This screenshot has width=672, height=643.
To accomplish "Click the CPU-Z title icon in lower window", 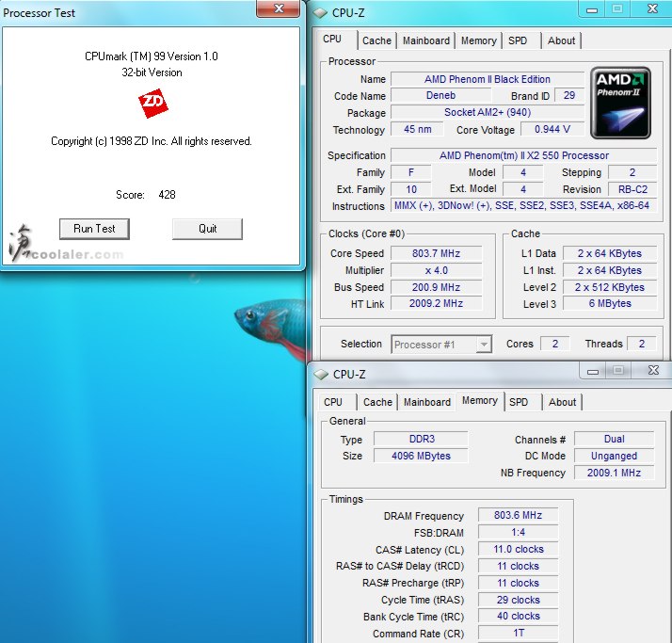I will coord(321,375).
